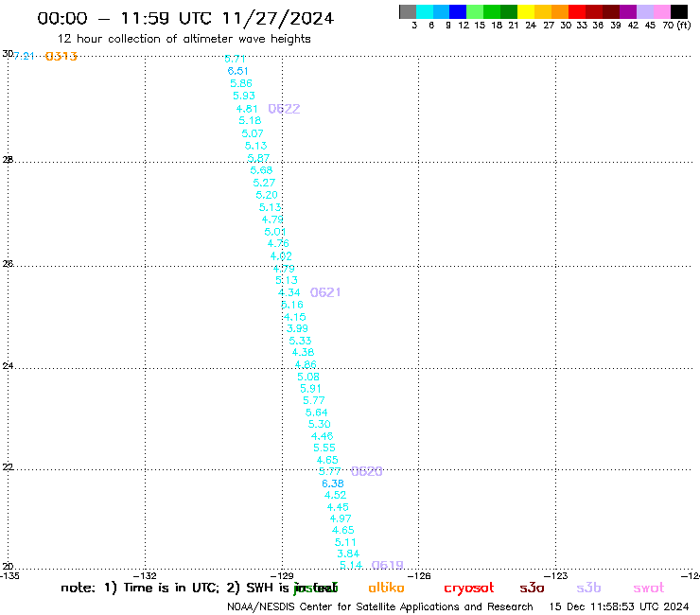700x615 pixels.
Task: Click the pink 'swot' legend label
Action: pos(649,588)
